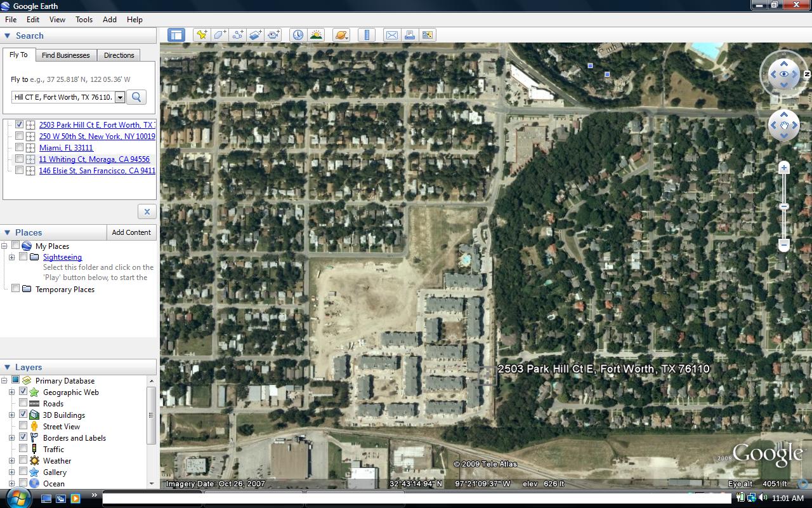Open the 146 Elsie St San Francisco link
The image size is (812, 508).
(x=97, y=171)
